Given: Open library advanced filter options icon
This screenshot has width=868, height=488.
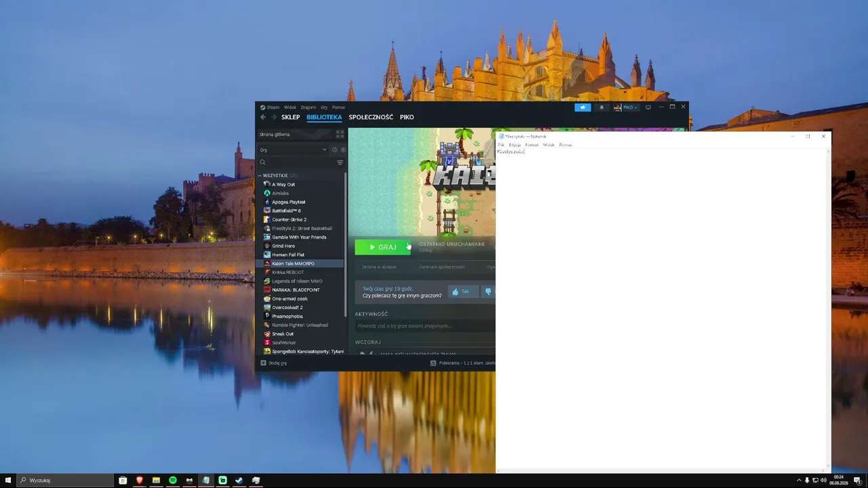Looking at the screenshot, I should (340, 163).
